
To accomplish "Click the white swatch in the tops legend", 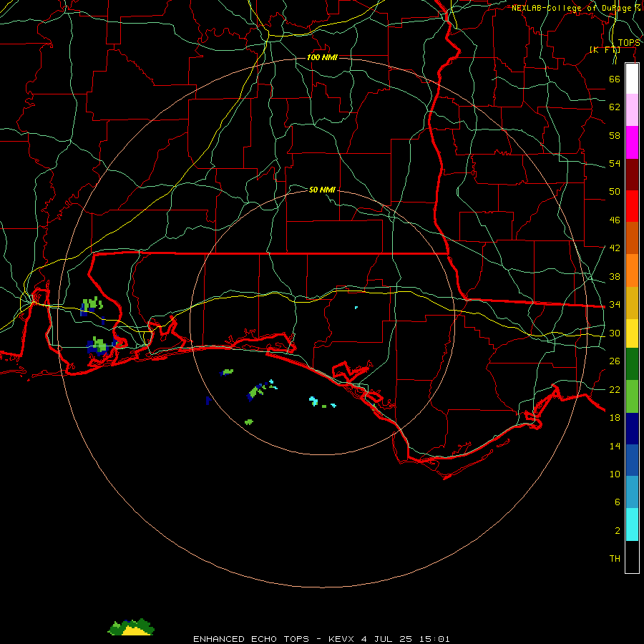I will coord(632,79).
